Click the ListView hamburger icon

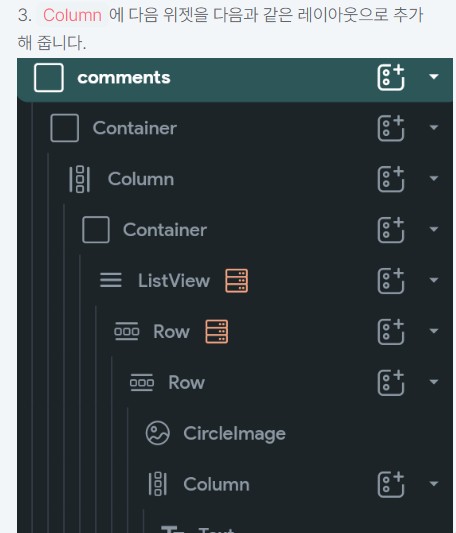pos(111,280)
